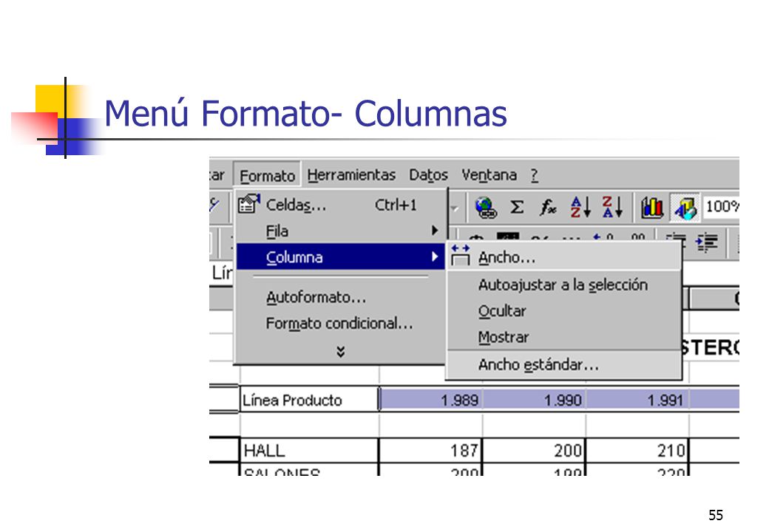Select the cell containing 187
Image resolution: width=769 pixels, height=532 pixels.
[430, 450]
